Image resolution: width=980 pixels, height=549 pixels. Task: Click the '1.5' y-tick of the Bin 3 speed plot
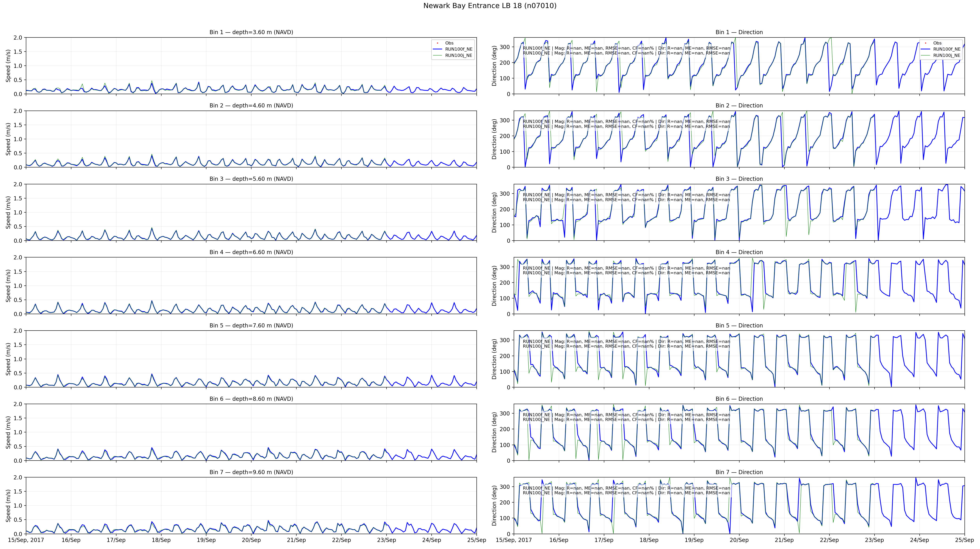[x=18, y=198]
